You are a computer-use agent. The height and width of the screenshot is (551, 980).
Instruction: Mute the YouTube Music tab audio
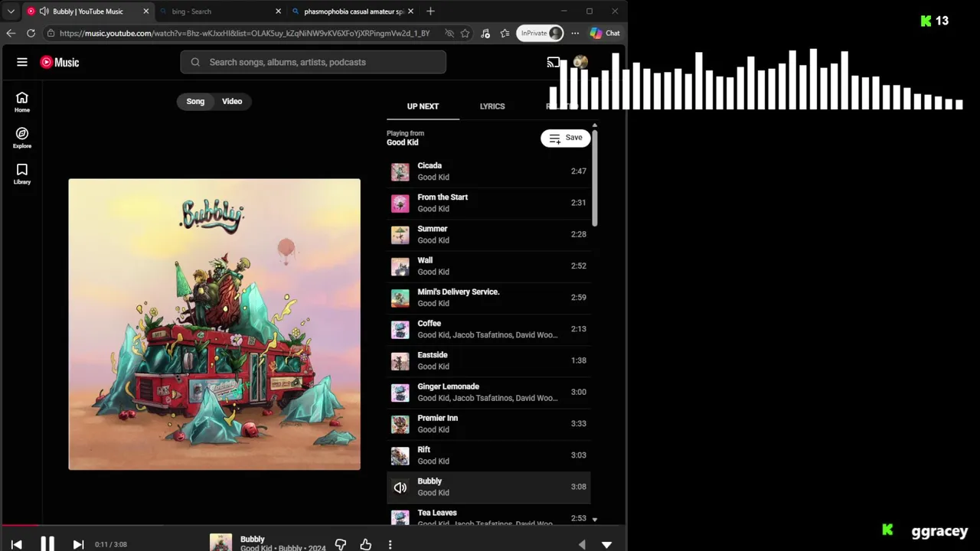[44, 11]
